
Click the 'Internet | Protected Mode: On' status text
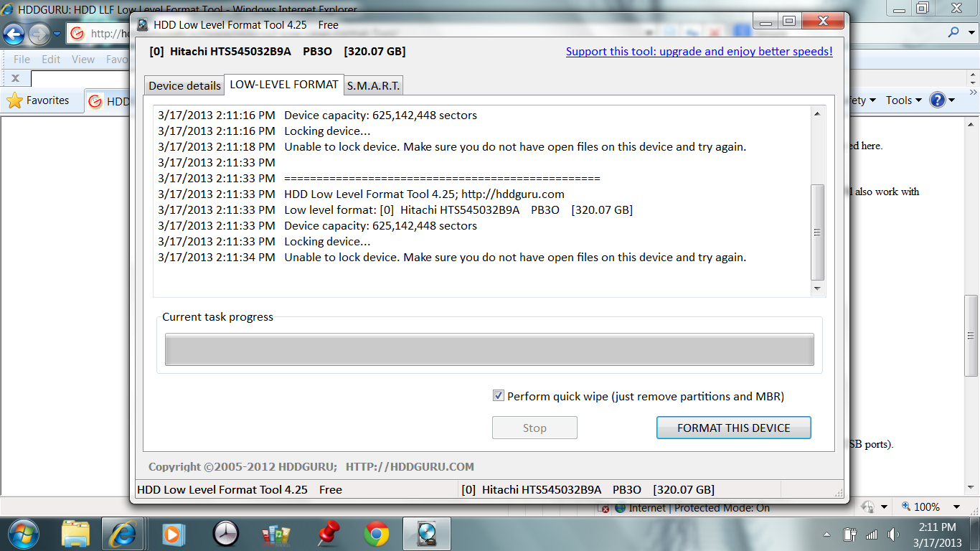click(x=699, y=507)
